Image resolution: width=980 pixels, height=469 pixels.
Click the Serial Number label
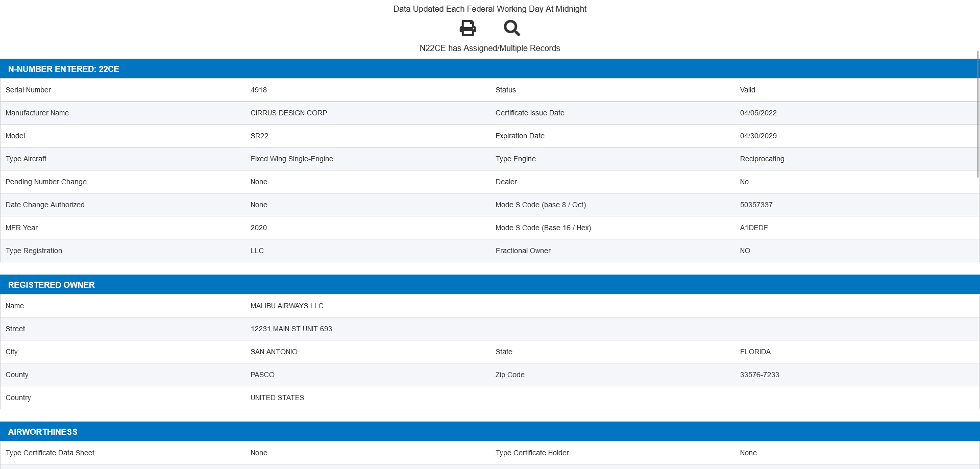coord(28,90)
